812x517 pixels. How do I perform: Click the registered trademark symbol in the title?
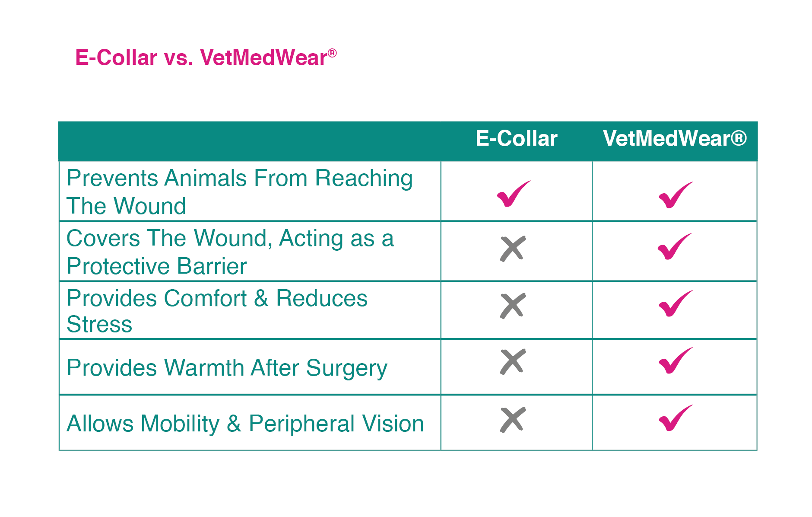(332, 53)
